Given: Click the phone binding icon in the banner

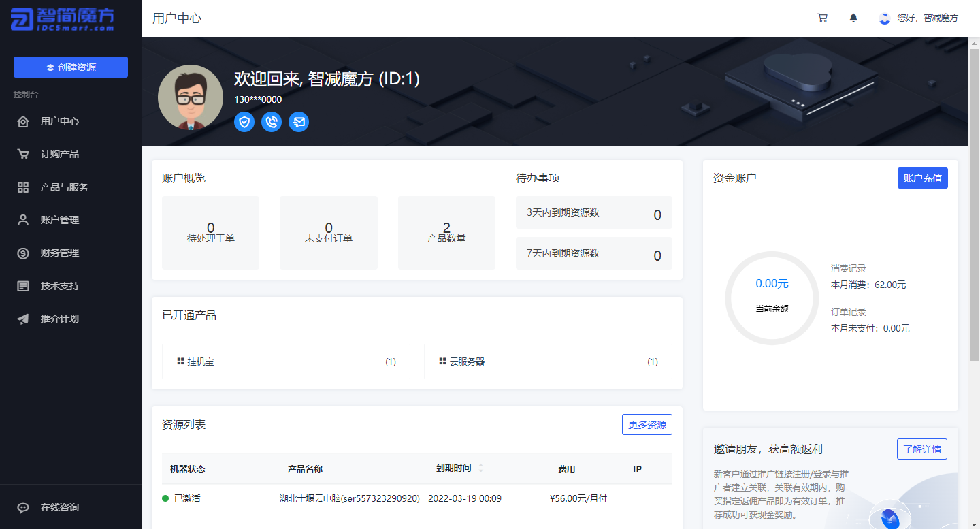Looking at the screenshot, I should click(x=272, y=122).
